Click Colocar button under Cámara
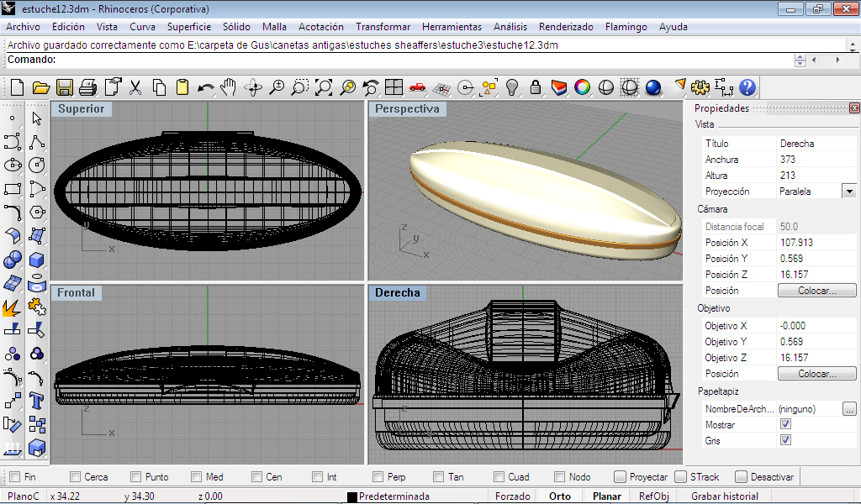Screen dimensions: 861x504 tap(816, 291)
